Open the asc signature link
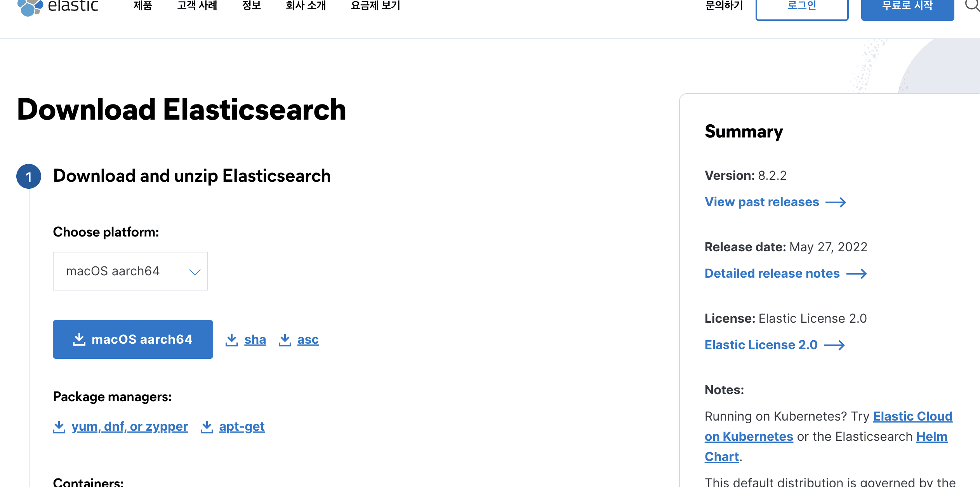Screen dimensions: 980x487 click(x=308, y=340)
